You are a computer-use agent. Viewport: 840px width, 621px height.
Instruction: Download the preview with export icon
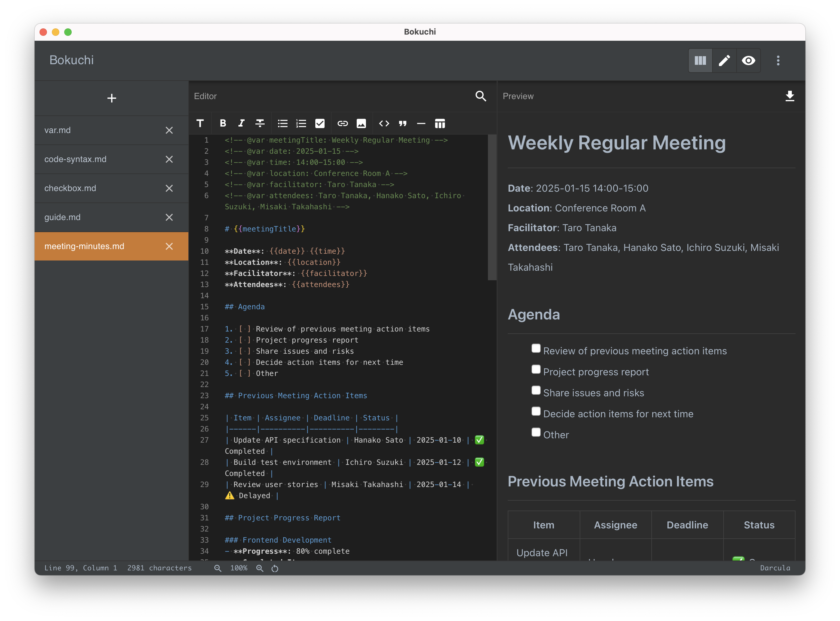point(790,96)
